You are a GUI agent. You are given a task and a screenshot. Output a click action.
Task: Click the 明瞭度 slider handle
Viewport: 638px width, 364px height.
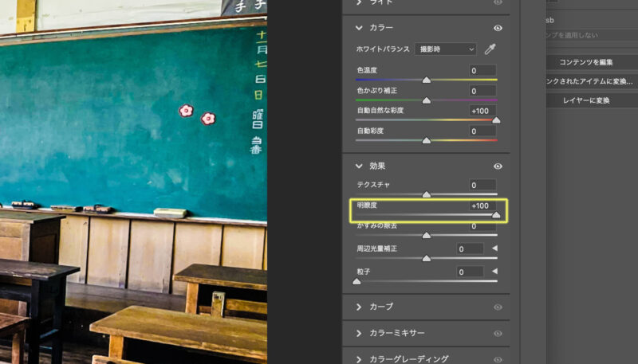click(x=496, y=215)
